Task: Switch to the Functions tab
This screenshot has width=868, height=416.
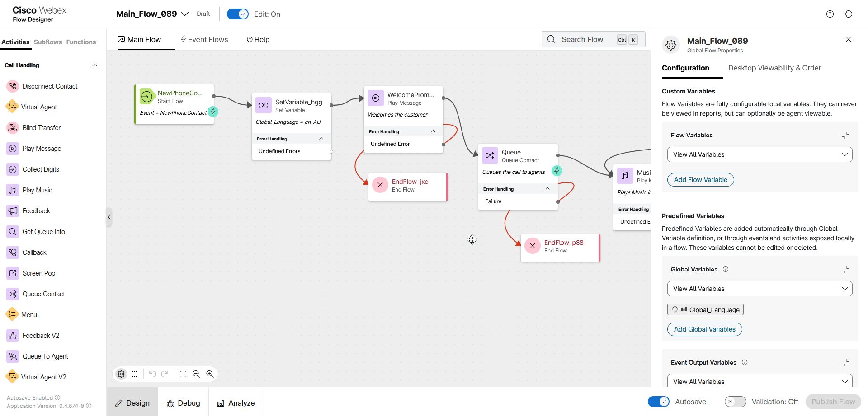Action: pyautogui.click(x=81, y=42)
